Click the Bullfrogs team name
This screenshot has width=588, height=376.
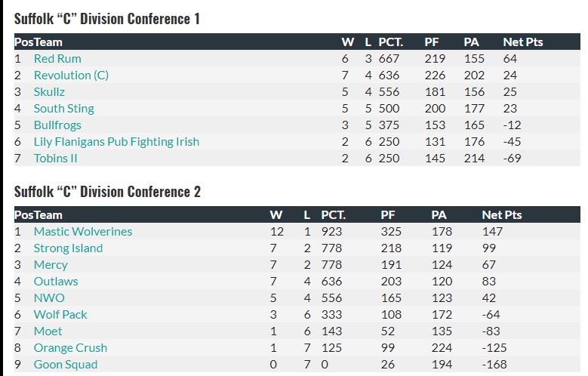coord(57,125)
